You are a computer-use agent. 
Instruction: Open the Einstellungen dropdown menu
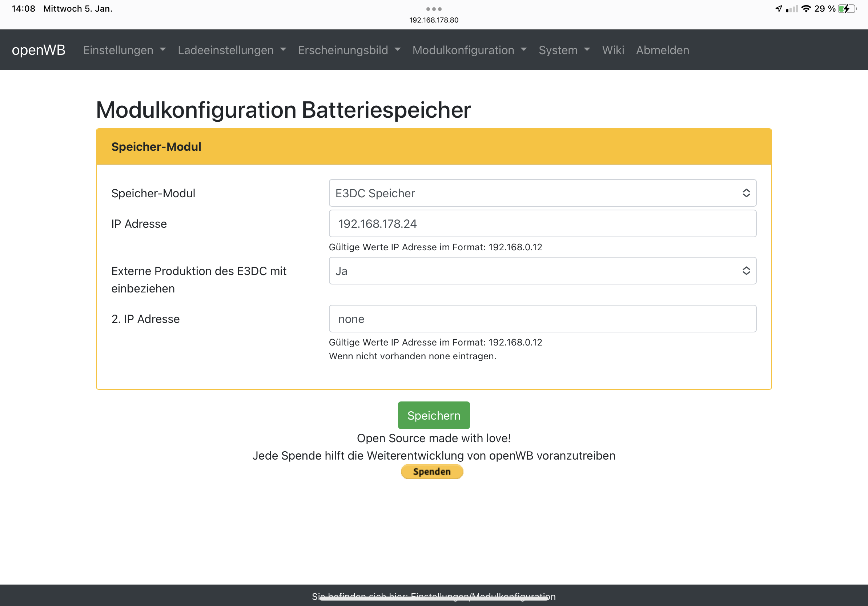coord(124,50)
